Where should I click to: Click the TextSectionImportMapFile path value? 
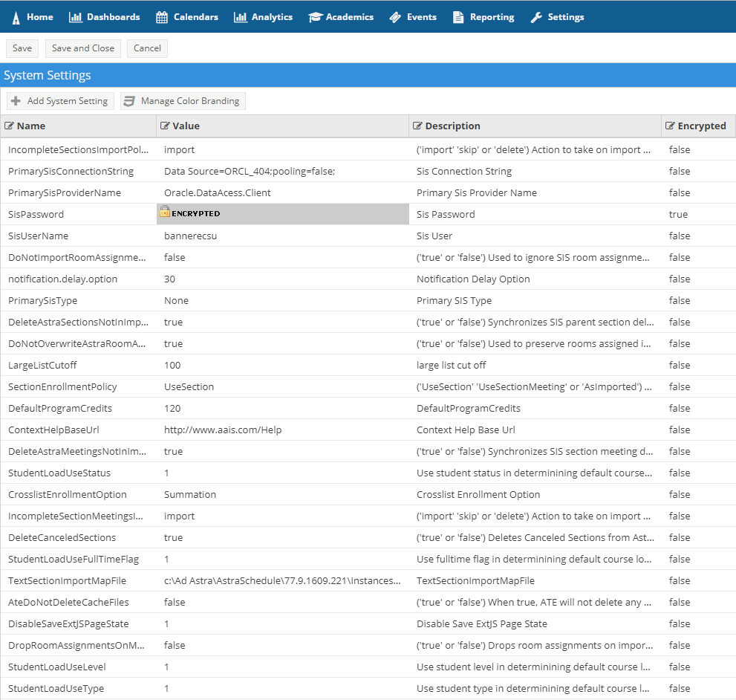click(x=282, y=581)
